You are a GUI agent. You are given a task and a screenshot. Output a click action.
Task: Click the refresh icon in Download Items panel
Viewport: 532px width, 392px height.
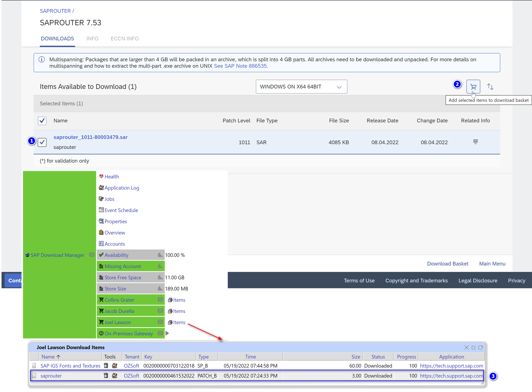click(480, 347)
